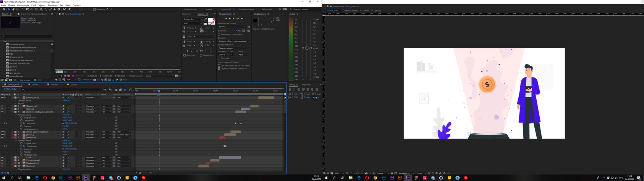The height and width of the screenshot is (181, 644).
Task: Open the Композиция menu
Action: pyautogui.click(x=23, y=5)
